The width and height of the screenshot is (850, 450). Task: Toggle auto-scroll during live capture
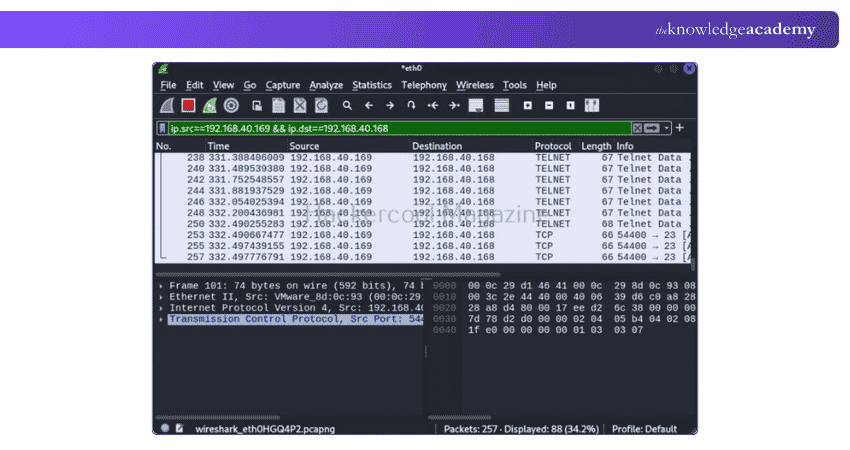point(476,106)
